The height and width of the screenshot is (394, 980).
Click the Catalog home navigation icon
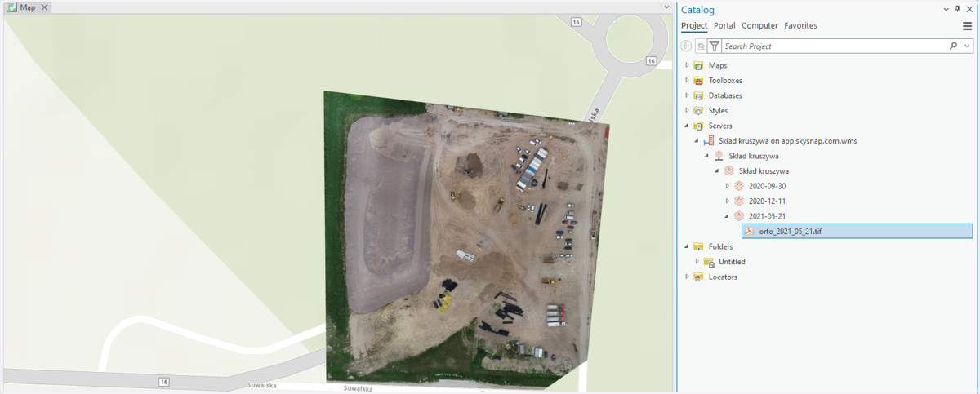(x=701, y=46)
